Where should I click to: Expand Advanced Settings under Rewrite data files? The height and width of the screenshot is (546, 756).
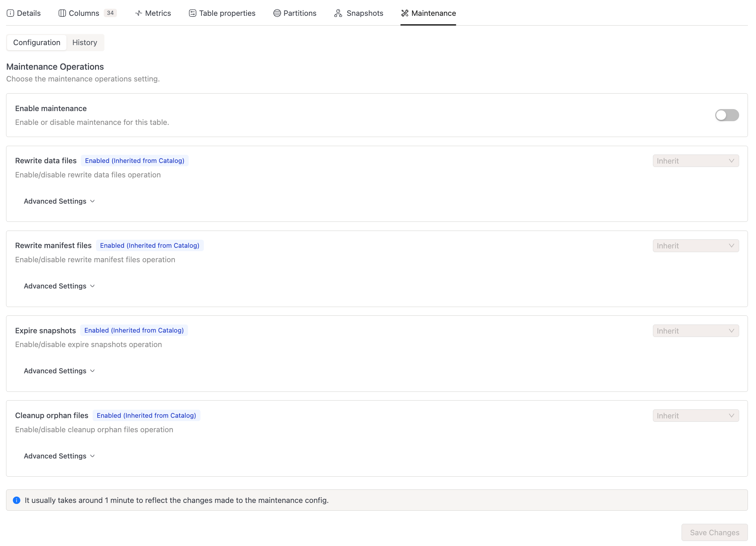click(59, 201)
